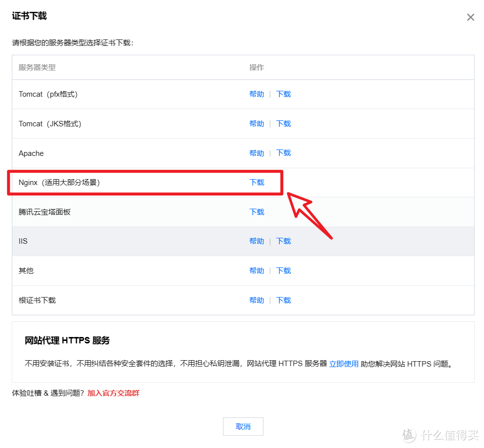The image size is (484, 448).
Task: Open help for Apache certificate
Action: (x=257, y=153)
